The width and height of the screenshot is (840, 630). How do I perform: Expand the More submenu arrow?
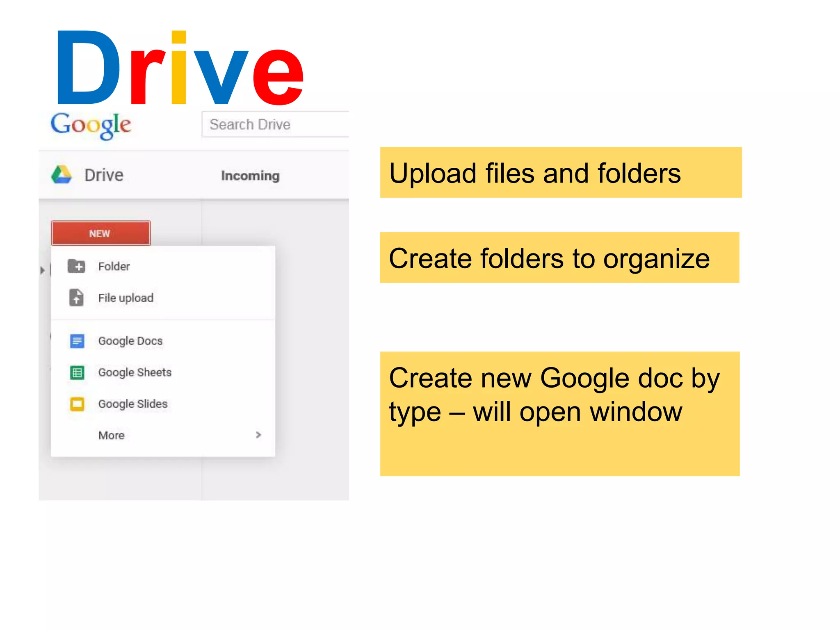[258, 435]
